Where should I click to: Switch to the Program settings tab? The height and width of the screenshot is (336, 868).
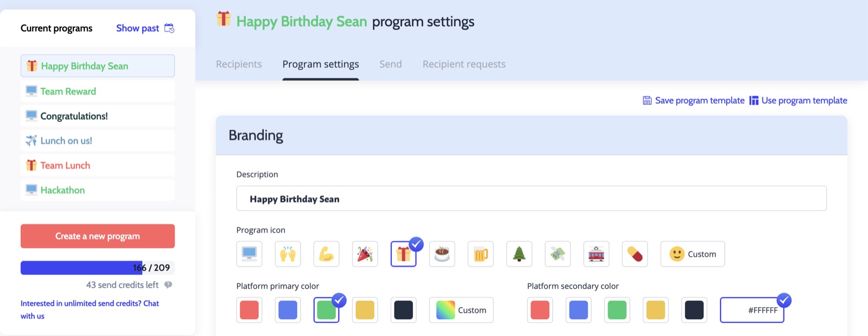click(x=321, y=64)
